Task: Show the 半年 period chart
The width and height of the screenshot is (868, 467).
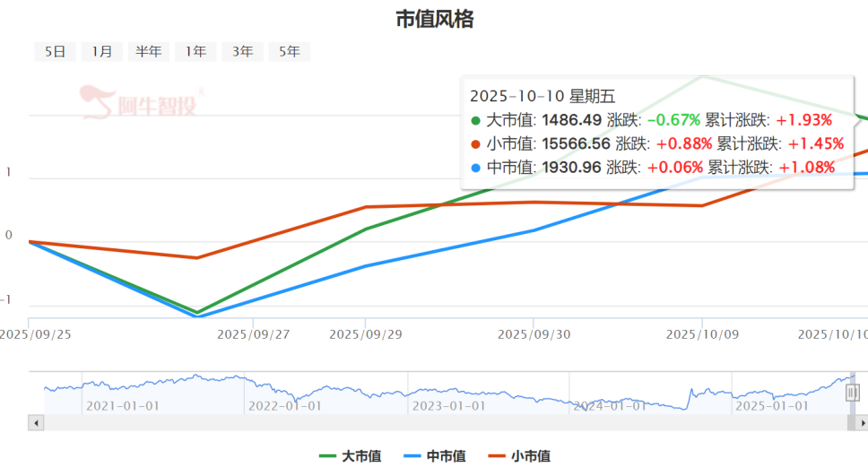Action: coord(149,52)
